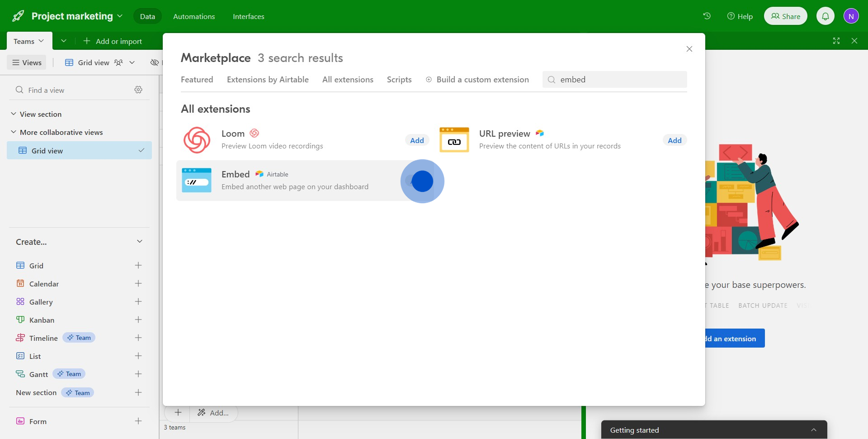Switch to Extensions by Airtable tab
The height and width of the screenshot is (439, 868).
pyautogui.click(x=268, y=80)
